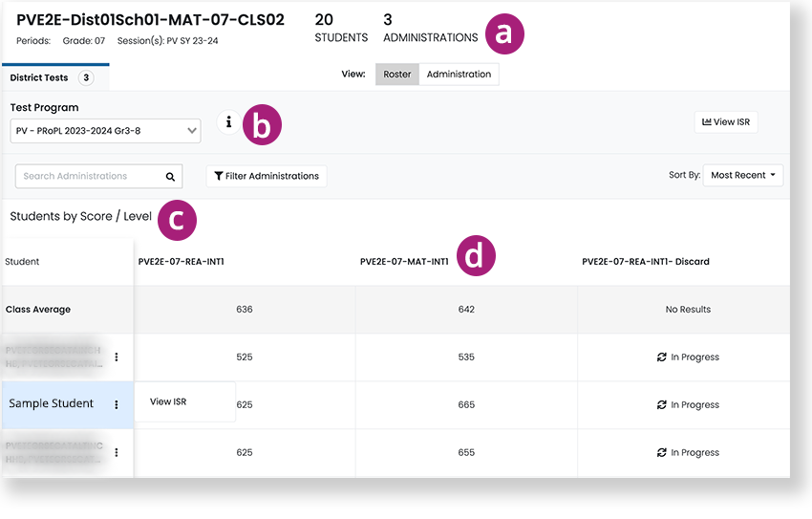Expand the Test Program dropdown
812x519 pixels.
[105, 131]
